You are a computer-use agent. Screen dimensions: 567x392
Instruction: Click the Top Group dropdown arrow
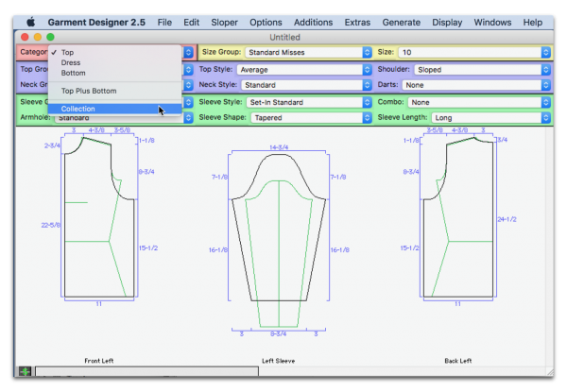pos(188,70)
